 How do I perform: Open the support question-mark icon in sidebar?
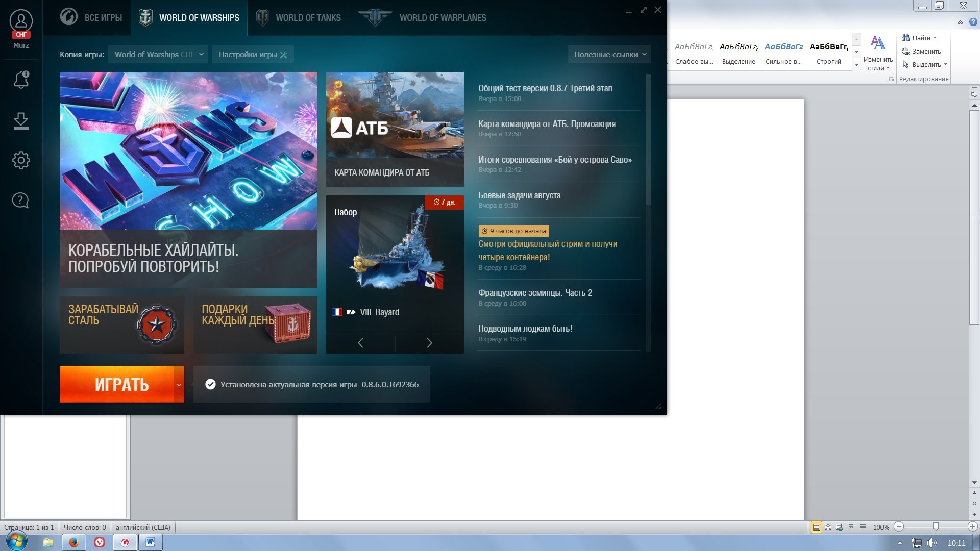click(x=20, y=200)
